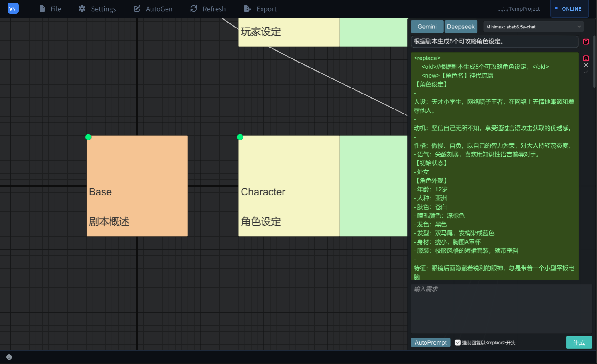Click the AutoPrompt button
This screenshot has width=597, height=364.
tap(431, 342)
